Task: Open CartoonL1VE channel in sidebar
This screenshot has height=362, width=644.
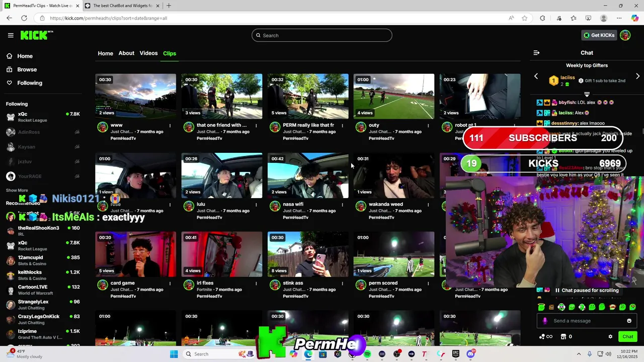Action: click(x=43, y=290)
